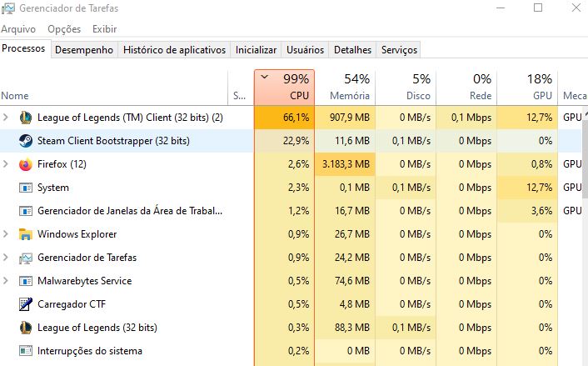Click the 907,9 MB memory cell
Screen dimensions: 588x366
pyautogui.click(x=345, y=118)
